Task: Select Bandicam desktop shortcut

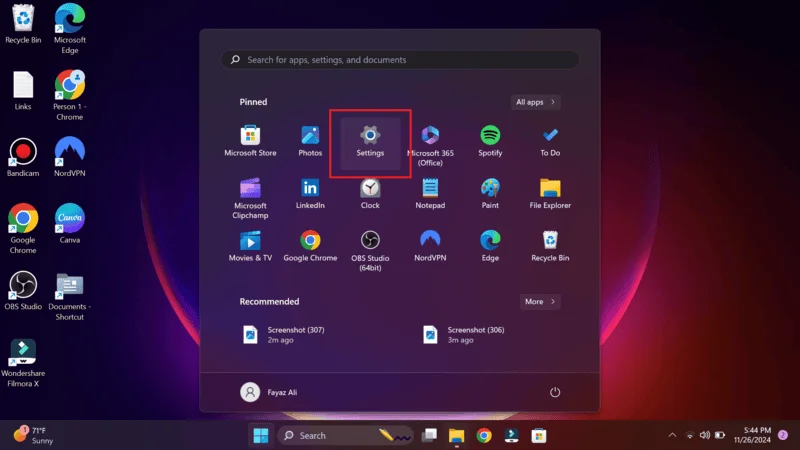Action: pos(23,158)
